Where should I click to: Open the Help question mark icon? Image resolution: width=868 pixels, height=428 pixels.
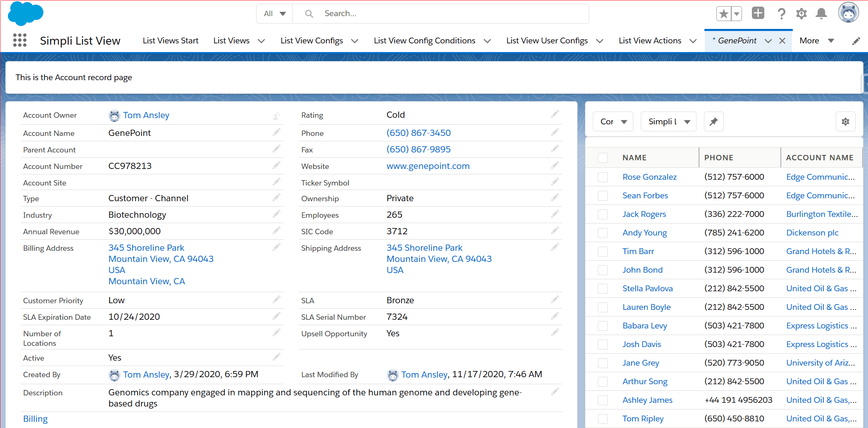click(x=781, y=14)
